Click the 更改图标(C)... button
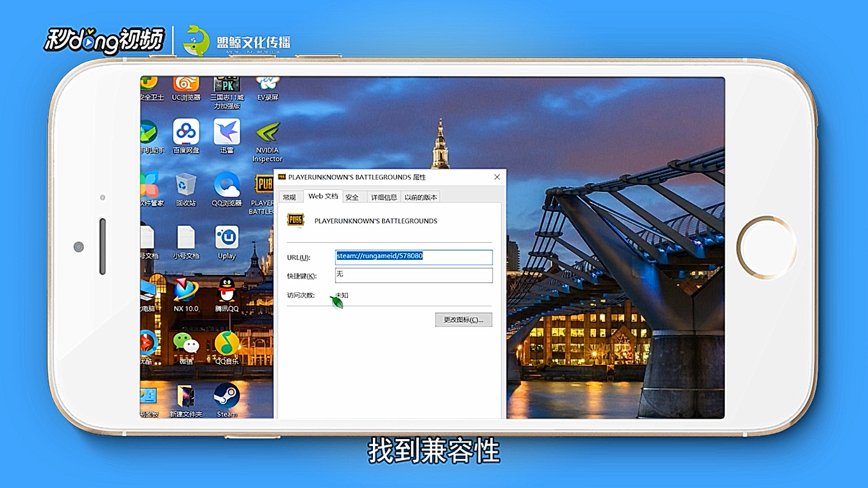 coord(464,320)
